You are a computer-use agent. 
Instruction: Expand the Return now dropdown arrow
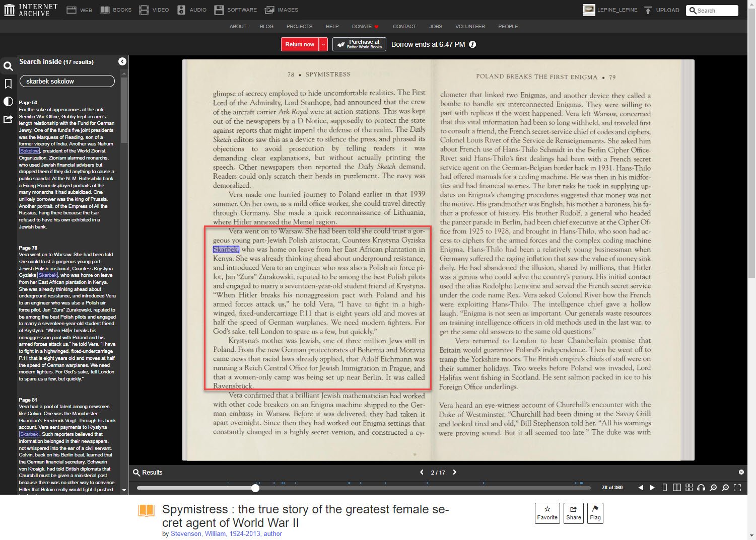(x=323, y=44)
